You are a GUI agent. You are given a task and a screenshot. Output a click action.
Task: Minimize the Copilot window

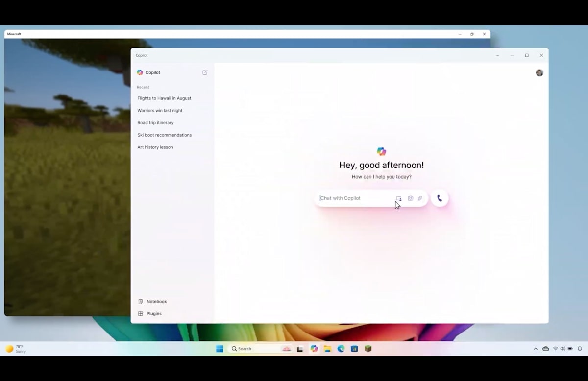[x=512, y=55]
